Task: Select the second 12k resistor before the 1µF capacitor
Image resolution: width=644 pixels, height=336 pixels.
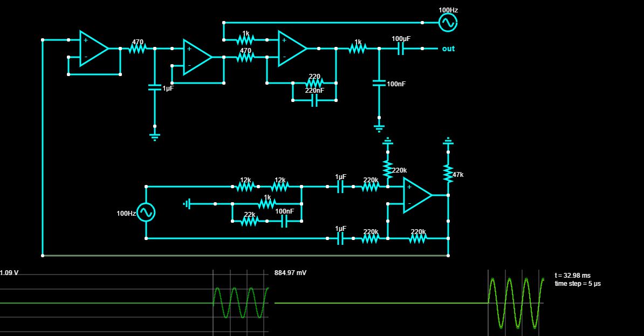Action: click(x=280, y=187)
